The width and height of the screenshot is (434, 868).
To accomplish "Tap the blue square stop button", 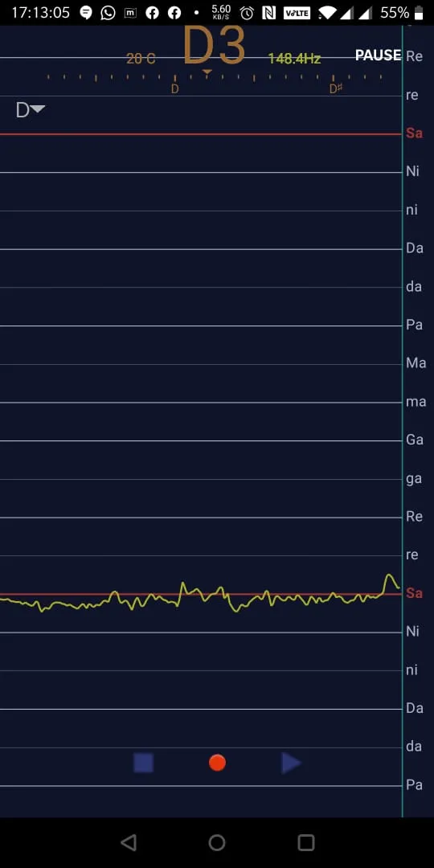I will coord(143,763).
